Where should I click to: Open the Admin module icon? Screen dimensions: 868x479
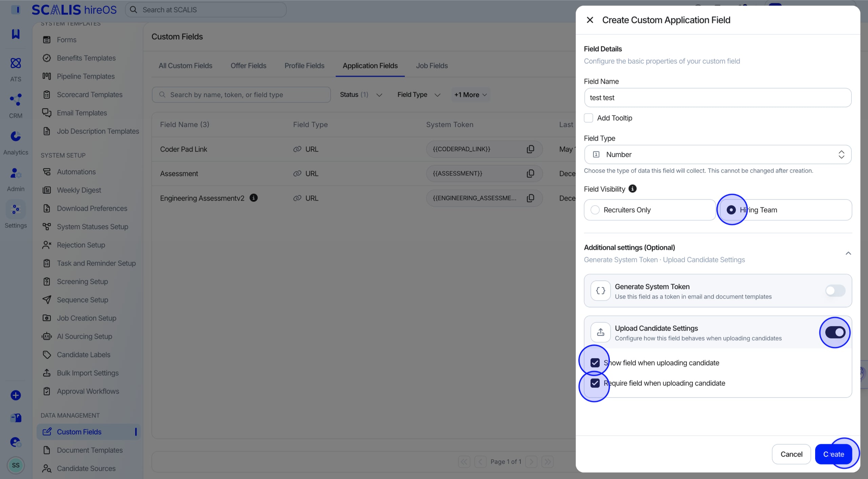pos(16,173)
